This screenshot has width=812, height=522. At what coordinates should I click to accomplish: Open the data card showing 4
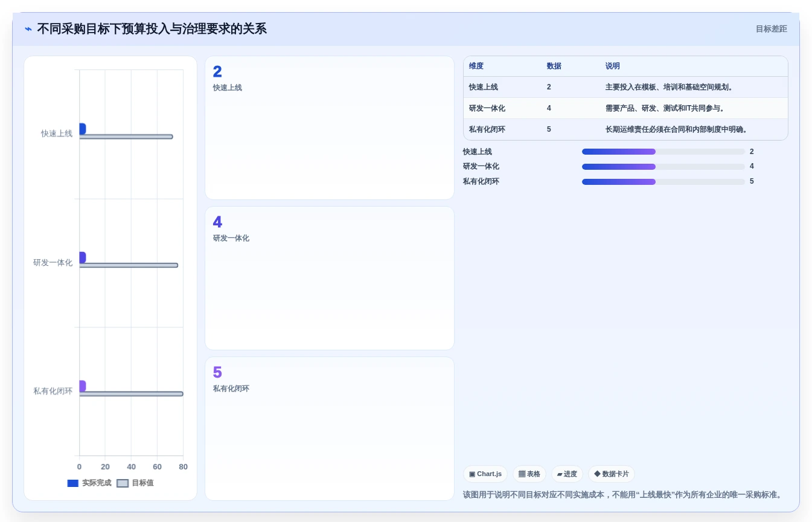coord(330,278)
